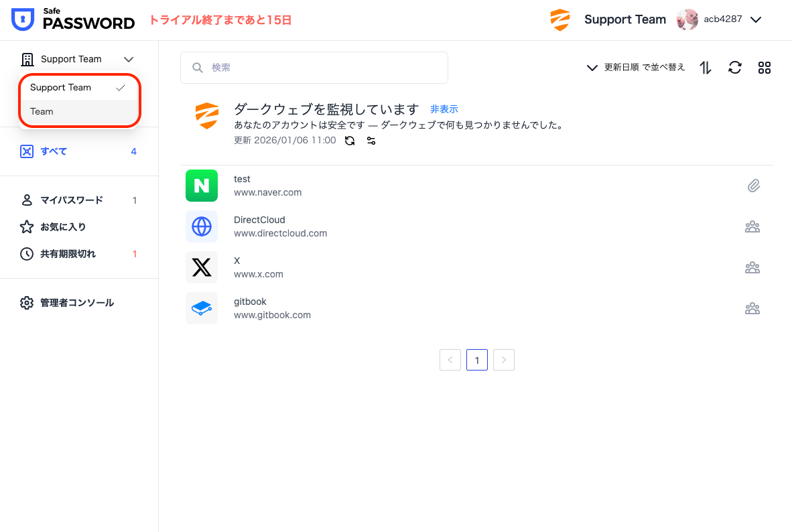Click the shared group icon for gitbook

point(752,309)
